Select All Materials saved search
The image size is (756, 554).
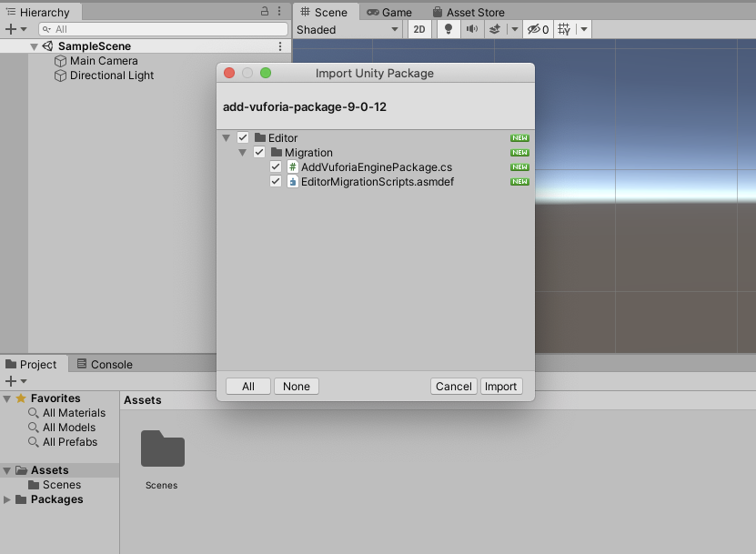(x=74, y=413)
